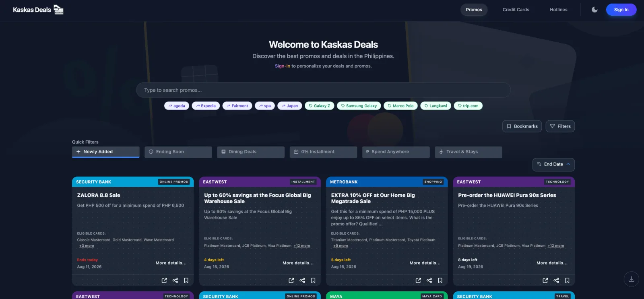This screenshot has height=299, width=644.
Task: Select Ending Soon quick filter
Action: click(x=178, y=152)
